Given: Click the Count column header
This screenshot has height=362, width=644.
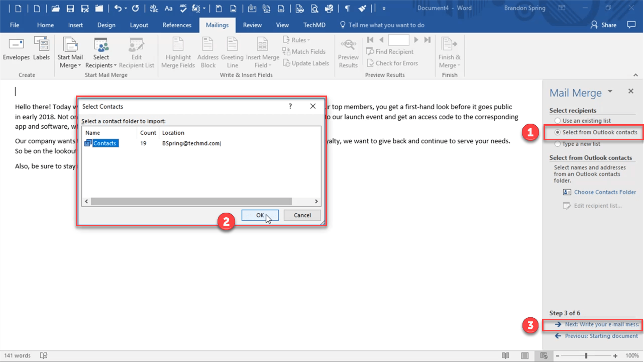Looking at the screenshot, I should coord(148,133).
